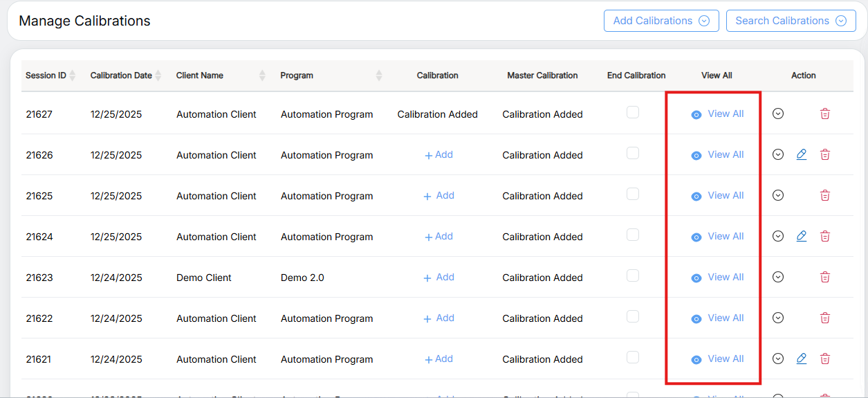The width and height of the screenshot is (868, 398).
Task: Remove session 21622 via trash icon
Action: point(824,318)
